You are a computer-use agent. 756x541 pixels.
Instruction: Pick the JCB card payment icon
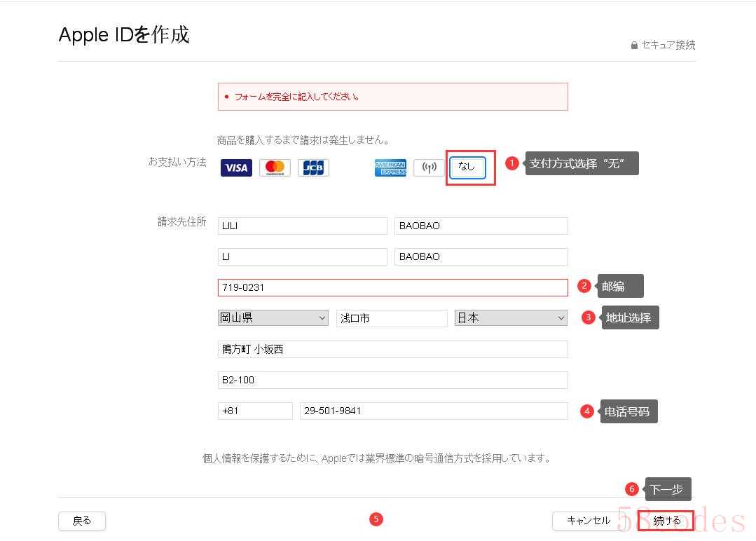pos(313,168)
